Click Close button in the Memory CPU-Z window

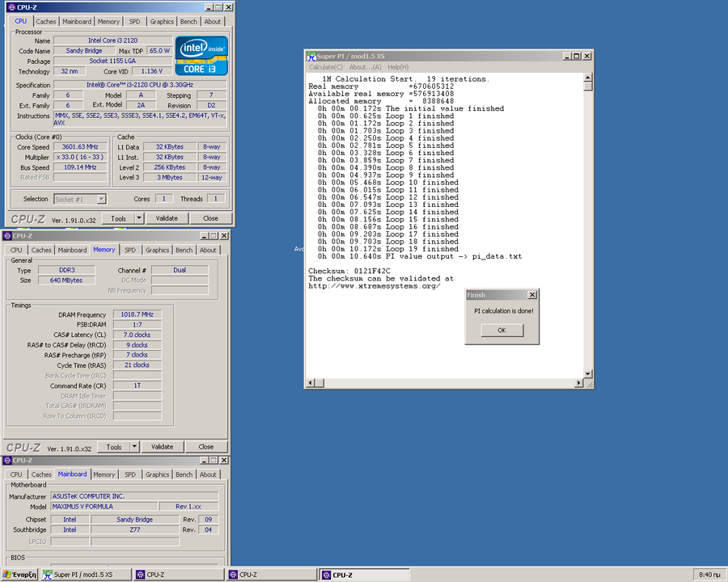(x=205, y=446)
